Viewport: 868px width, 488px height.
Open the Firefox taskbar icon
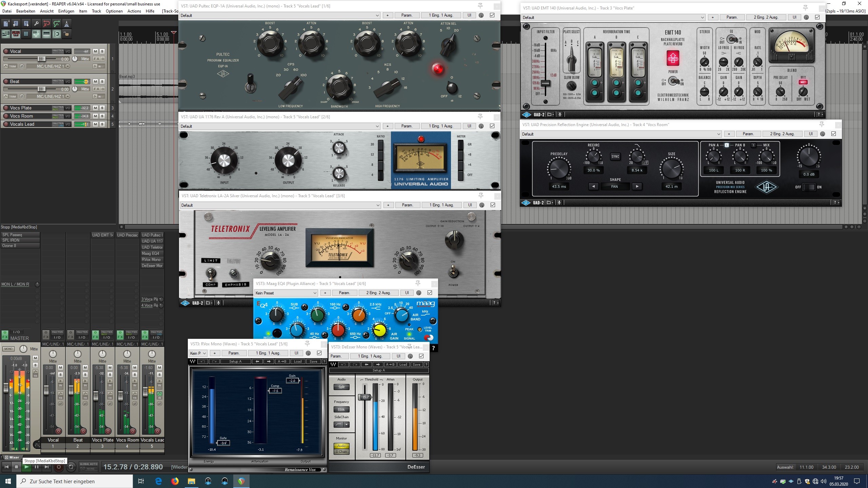(175, 481)
